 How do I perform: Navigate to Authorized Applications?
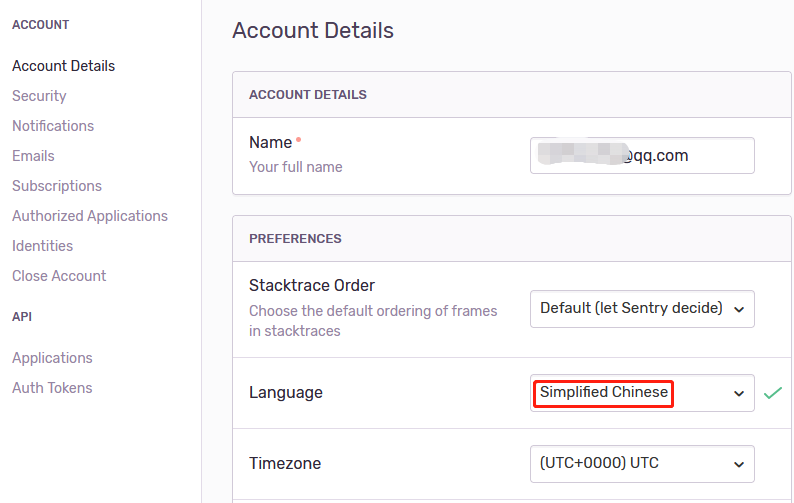tap(90, 216)
